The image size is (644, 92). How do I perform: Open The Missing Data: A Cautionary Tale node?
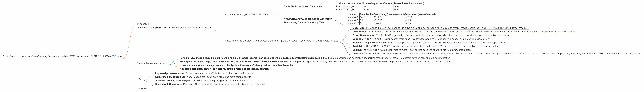click(303, 22)
